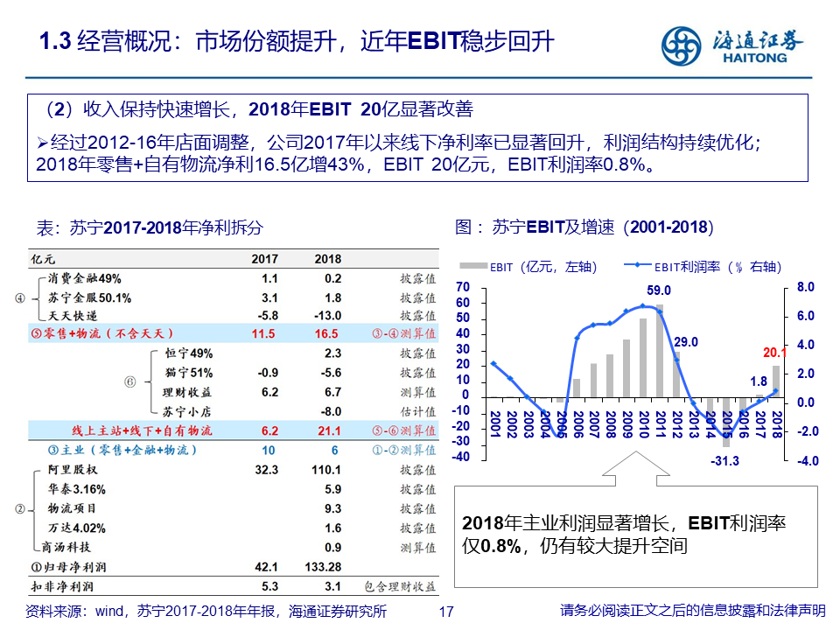
Task: Click the 华泰3.16% row label
Action: tap(77, 489)
